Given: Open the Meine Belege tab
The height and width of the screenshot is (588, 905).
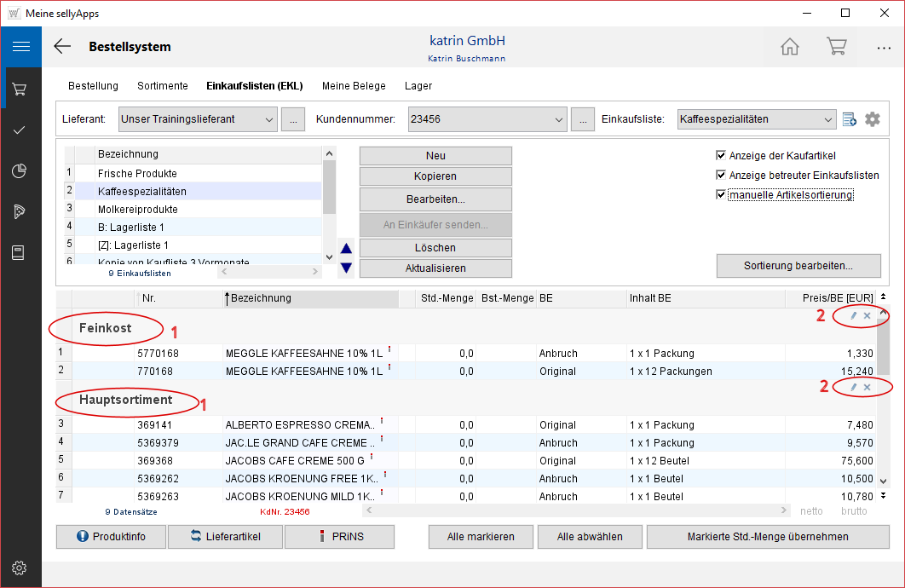Looking at the screenshot, I should click(354, 86).
